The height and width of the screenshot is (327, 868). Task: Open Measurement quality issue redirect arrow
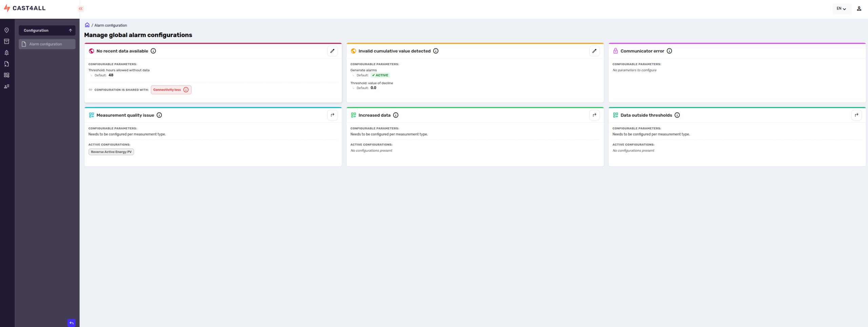[332, 115]
